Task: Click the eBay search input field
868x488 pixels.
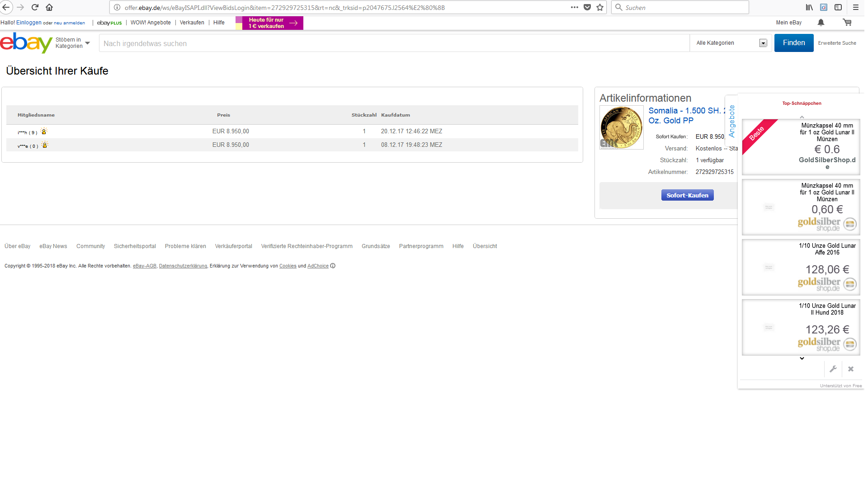Action: 393,43
